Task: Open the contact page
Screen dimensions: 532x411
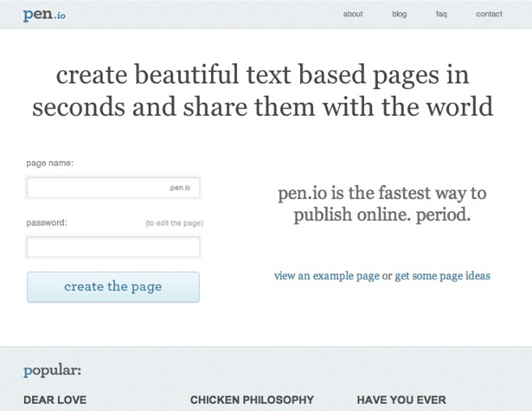Action: [489, 14]
